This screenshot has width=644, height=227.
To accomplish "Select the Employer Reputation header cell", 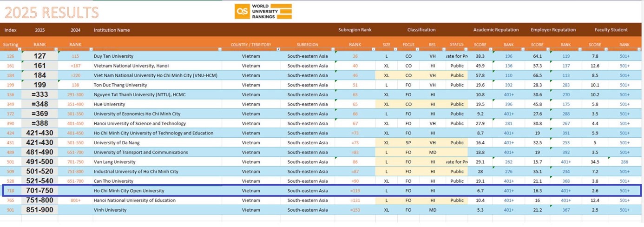I will [x=553, y=30].
